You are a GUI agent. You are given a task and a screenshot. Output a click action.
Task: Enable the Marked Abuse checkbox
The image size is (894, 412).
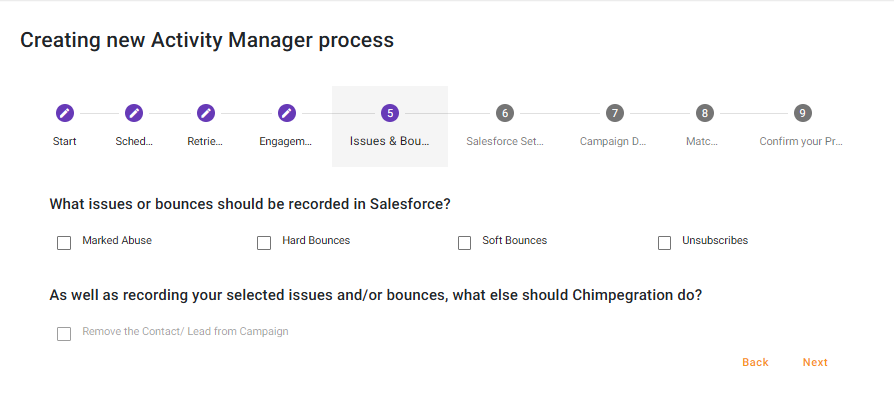[64, 242]
